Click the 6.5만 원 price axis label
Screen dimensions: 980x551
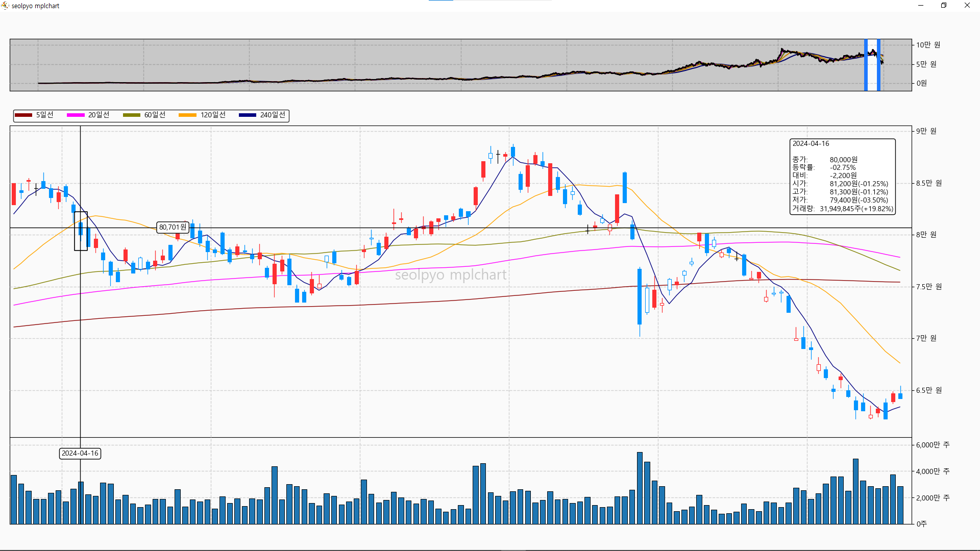pos(928,390)
